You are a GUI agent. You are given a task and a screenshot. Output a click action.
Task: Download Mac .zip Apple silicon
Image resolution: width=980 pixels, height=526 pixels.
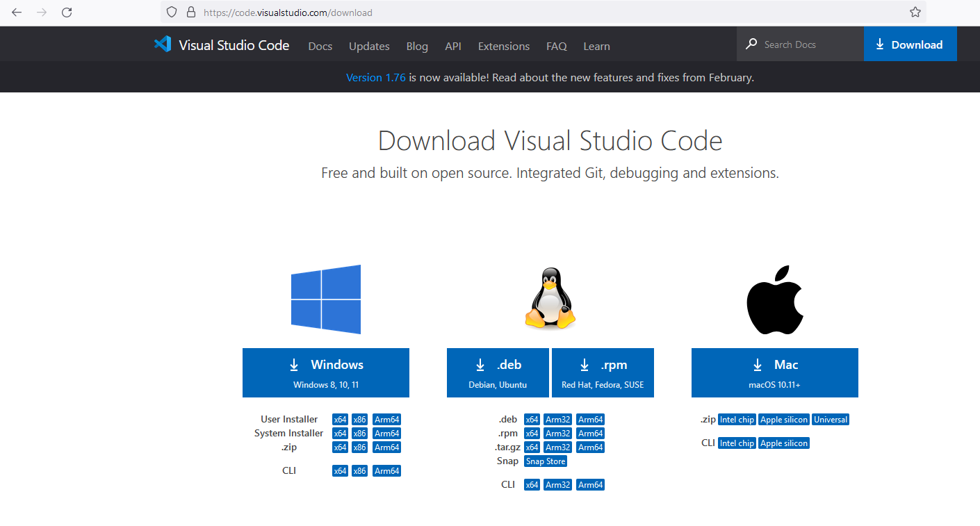point(784,420)
